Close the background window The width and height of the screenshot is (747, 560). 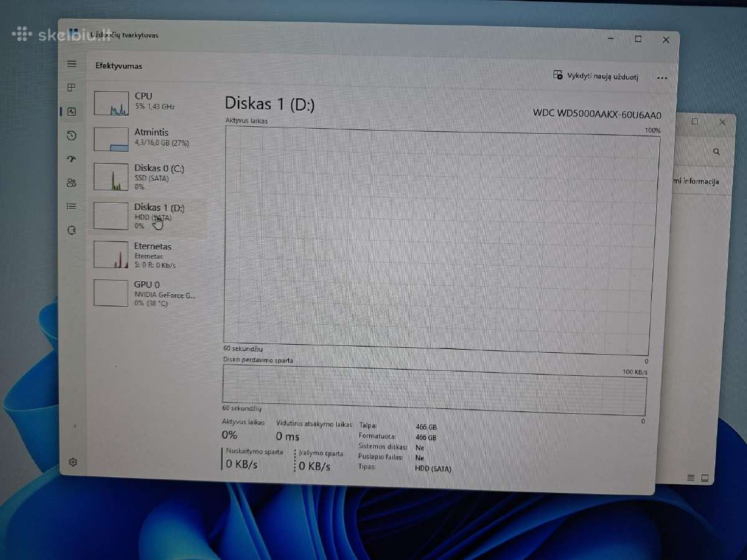[x=723, y=123]
